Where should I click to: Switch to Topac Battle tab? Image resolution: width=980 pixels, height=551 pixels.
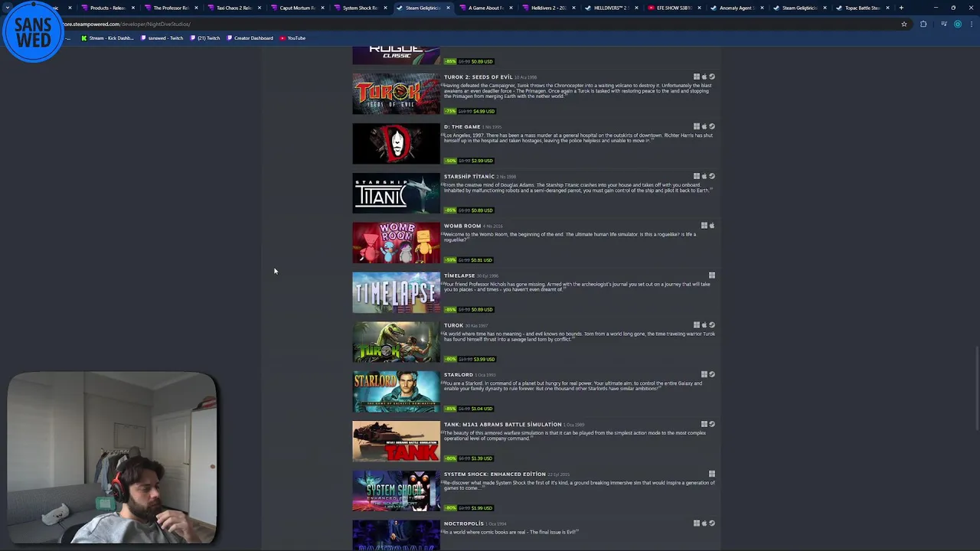click(x=864, y=8)
